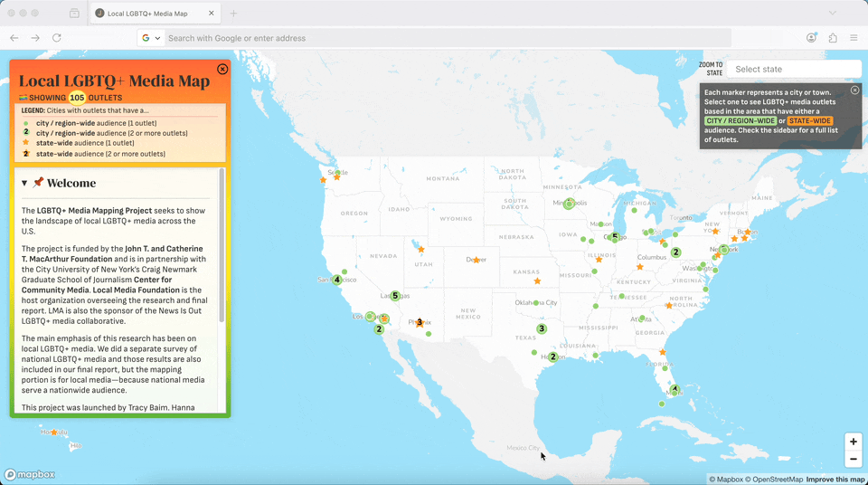This screenshot has height=485, width=868.
Task: Select the Phoenix state-wide marker 3
Action: [420, 322]
